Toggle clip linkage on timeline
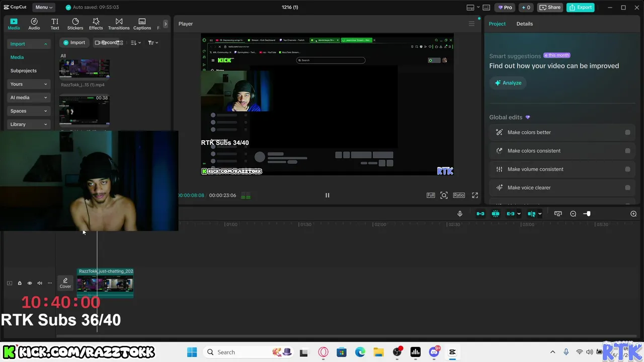Image resolution: width=644 pixels, height=362 pixels. click(x=511, y=214)
